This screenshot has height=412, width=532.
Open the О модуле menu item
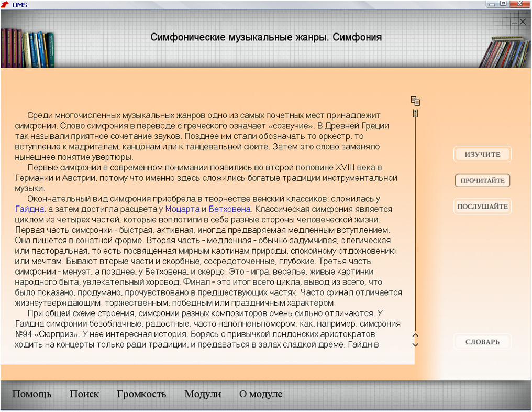261,394
